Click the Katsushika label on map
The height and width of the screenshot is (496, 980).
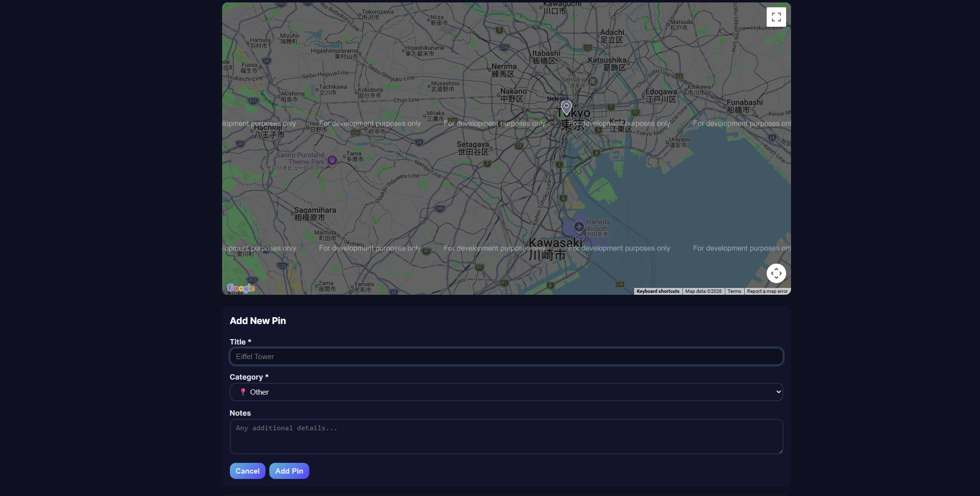pos(607,64)
